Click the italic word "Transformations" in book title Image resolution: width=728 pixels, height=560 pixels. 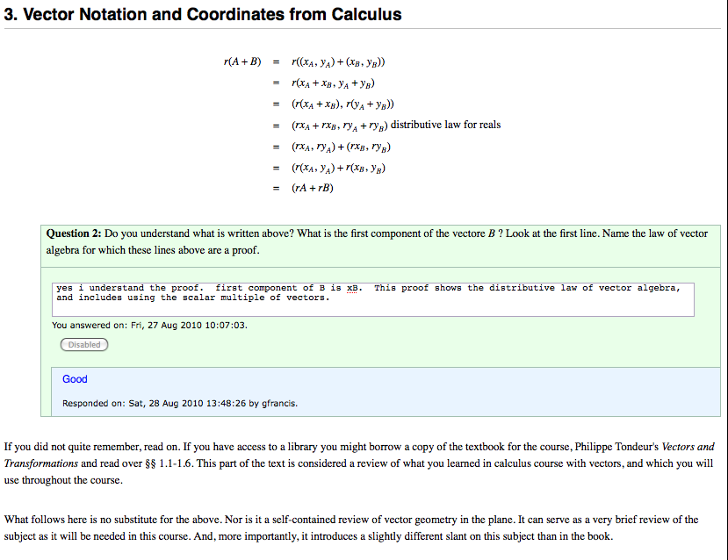tap(41, 463)
